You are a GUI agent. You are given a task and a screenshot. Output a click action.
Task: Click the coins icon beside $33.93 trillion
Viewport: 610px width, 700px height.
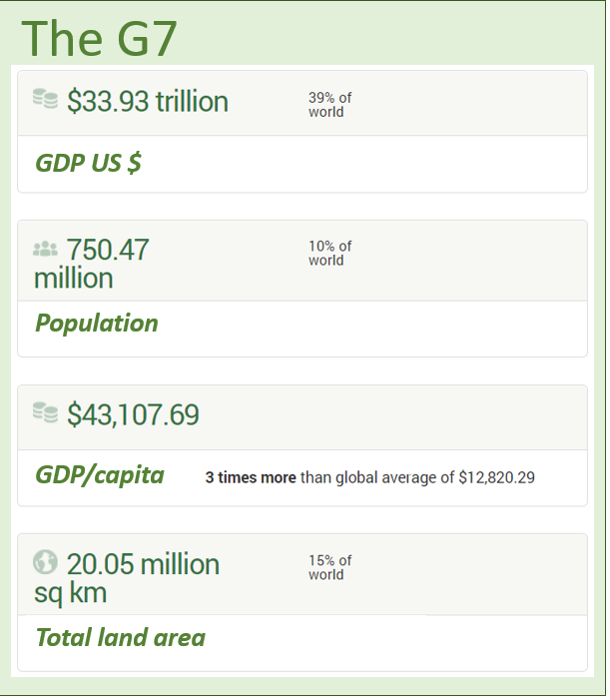pyautogui.click(x=45, y=99)
